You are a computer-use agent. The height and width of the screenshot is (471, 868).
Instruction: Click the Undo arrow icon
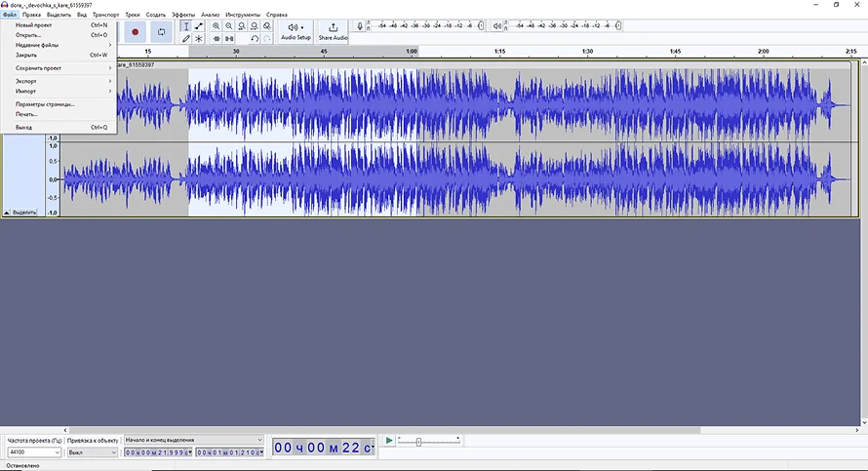[255, 39]
